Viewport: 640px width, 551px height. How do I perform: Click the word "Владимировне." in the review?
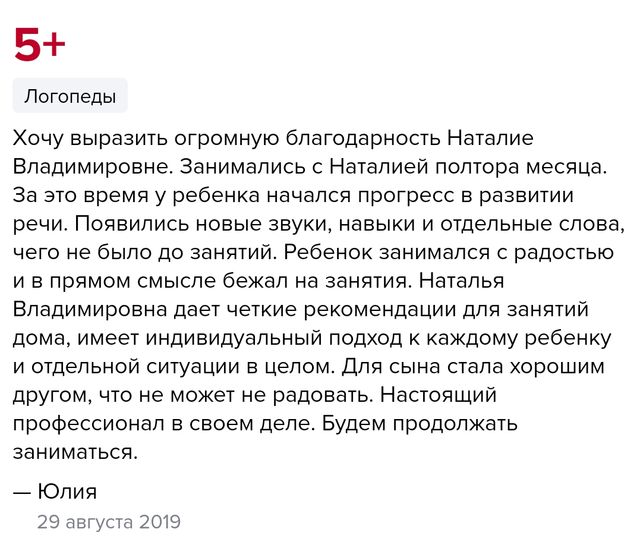(93, 167)
